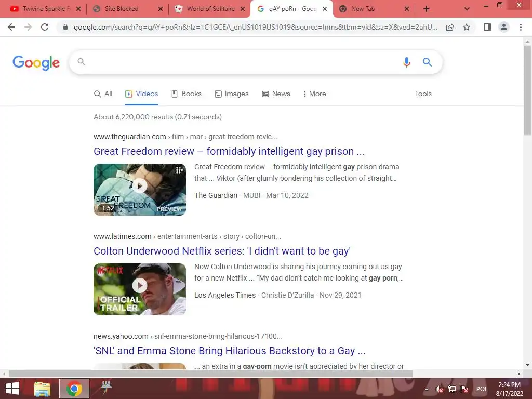Open the Great Freedom review headline

tap(229, 151)
